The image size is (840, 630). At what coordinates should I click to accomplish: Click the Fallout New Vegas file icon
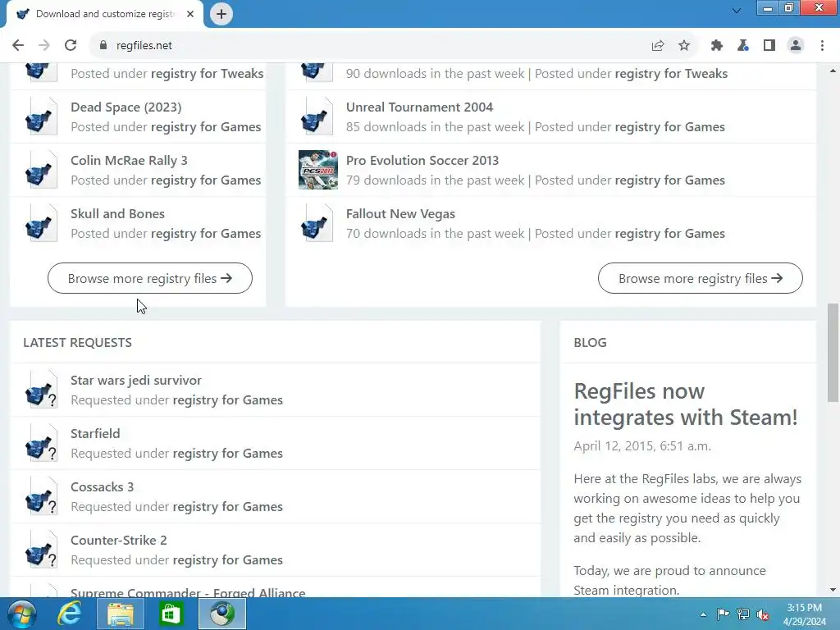coord(317,223)
